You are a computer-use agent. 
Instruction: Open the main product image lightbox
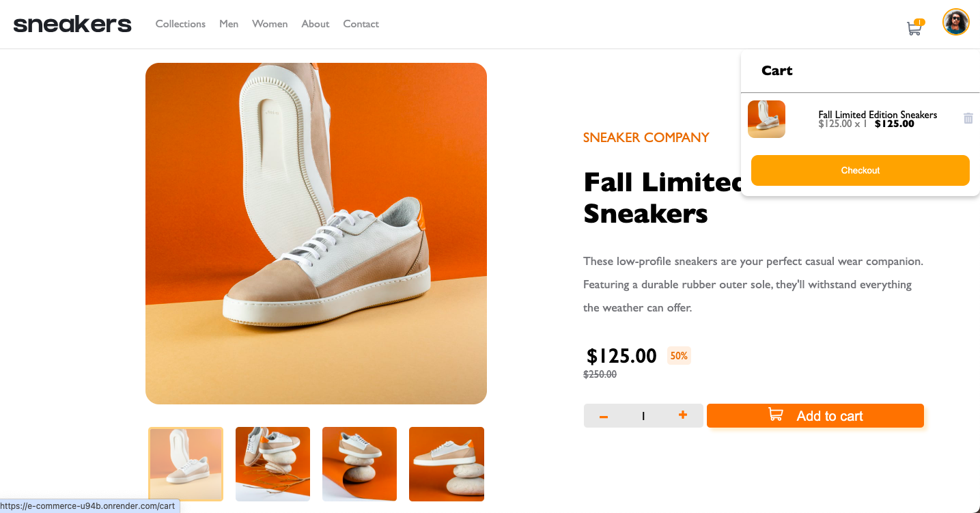point(316,234)
